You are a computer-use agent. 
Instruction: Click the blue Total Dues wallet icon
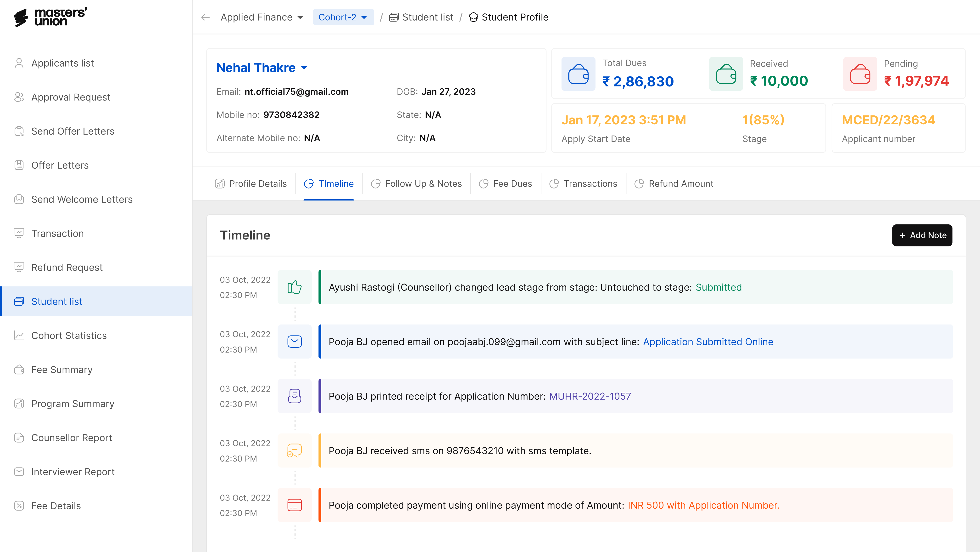point(578,74)
